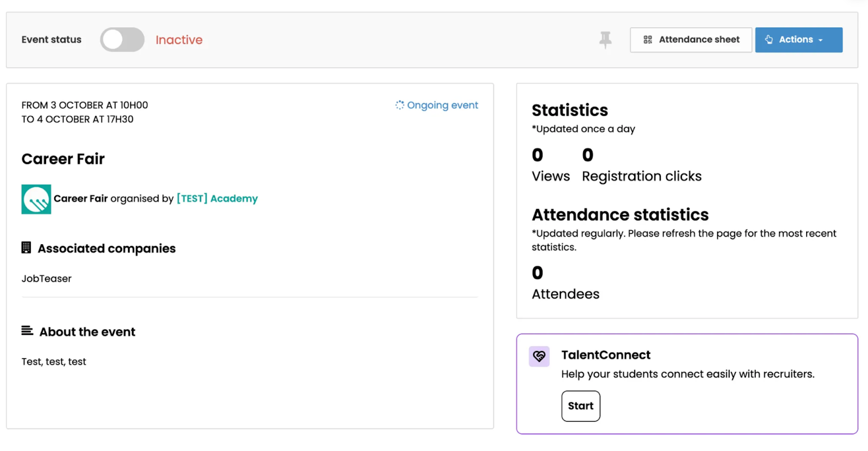Click the Views count statistic
Screen dimensions: 868x451
click(x=550, y=166)
